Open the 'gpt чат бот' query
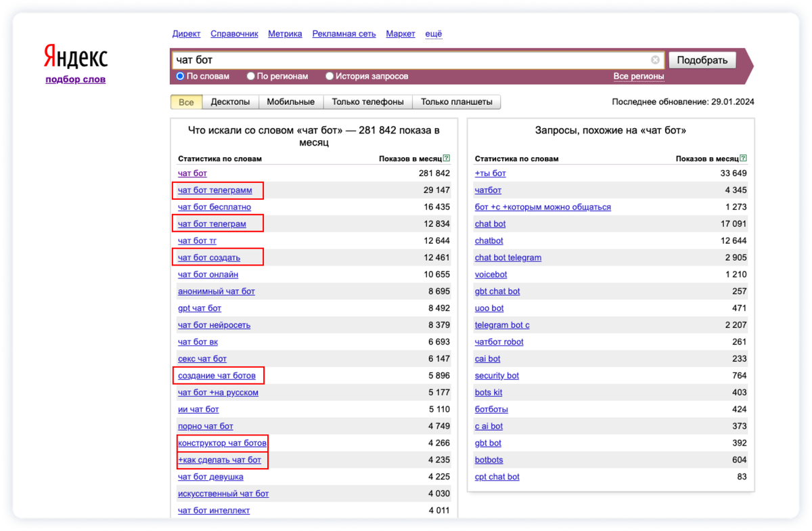The image size is (812, 531). [200, 308]
